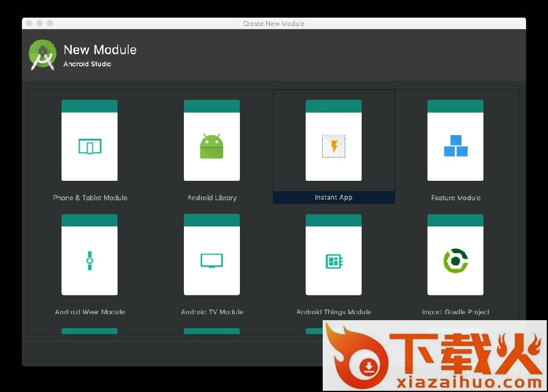Click the highlighted Instant App label

coord(334,197)
